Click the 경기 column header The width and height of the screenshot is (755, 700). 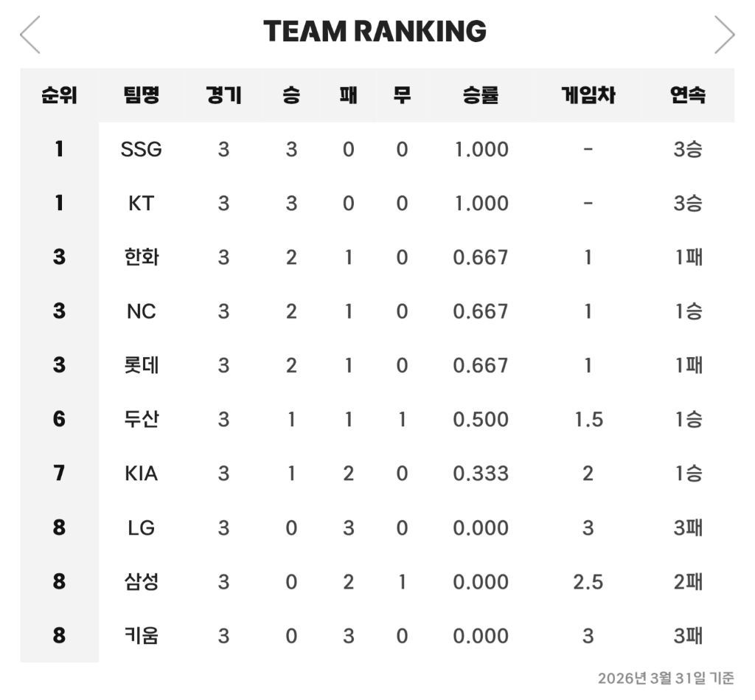pyautogui.click(x=223, y=95)
